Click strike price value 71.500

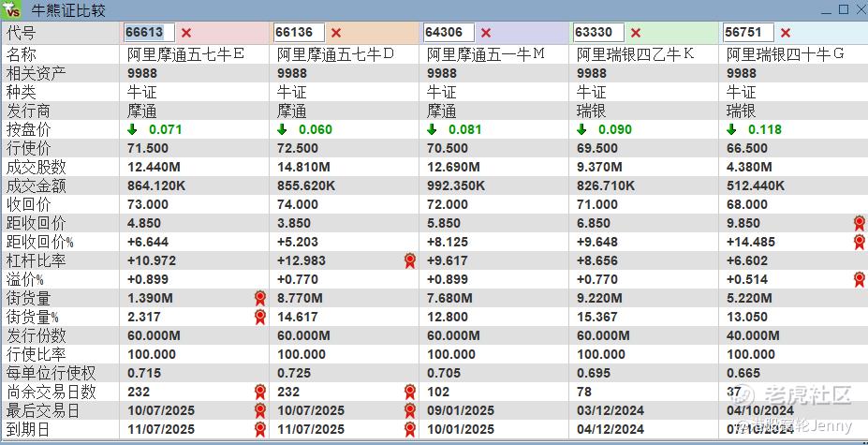[x=148, y=149]
